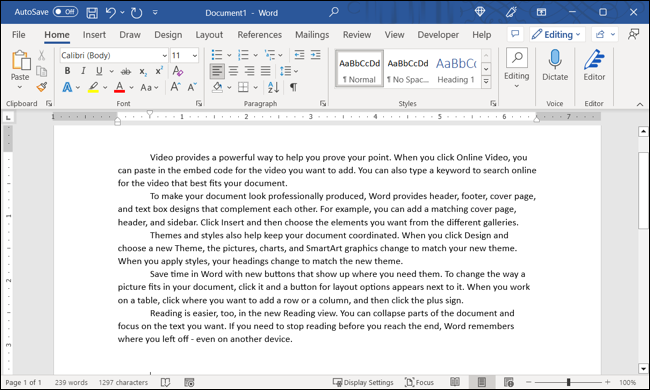Align text to the right

click(x=250, y=71)
